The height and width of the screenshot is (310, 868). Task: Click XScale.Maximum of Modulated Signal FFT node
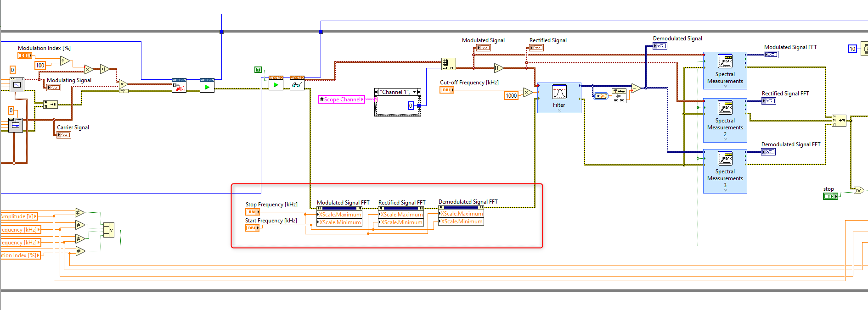click(x=339, y=215)
